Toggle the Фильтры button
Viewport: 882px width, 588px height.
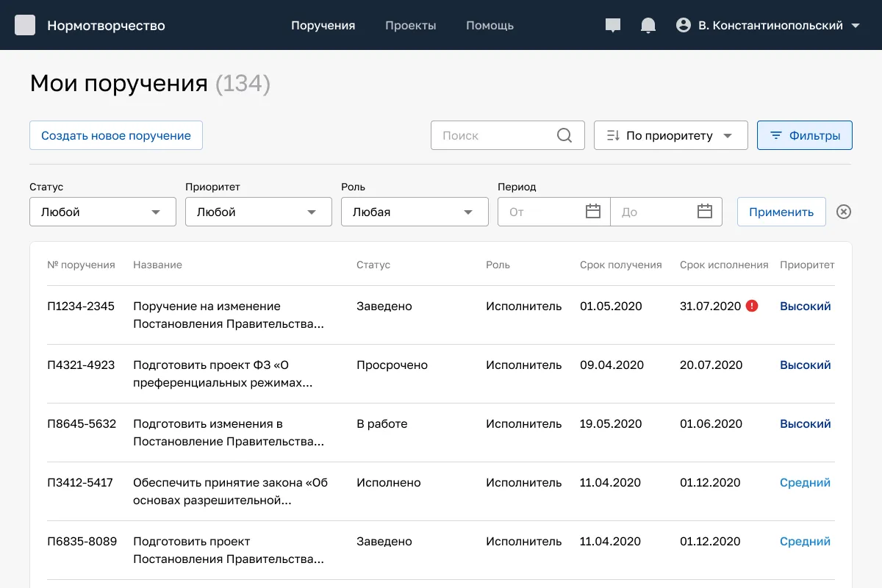tap(805, 135)
